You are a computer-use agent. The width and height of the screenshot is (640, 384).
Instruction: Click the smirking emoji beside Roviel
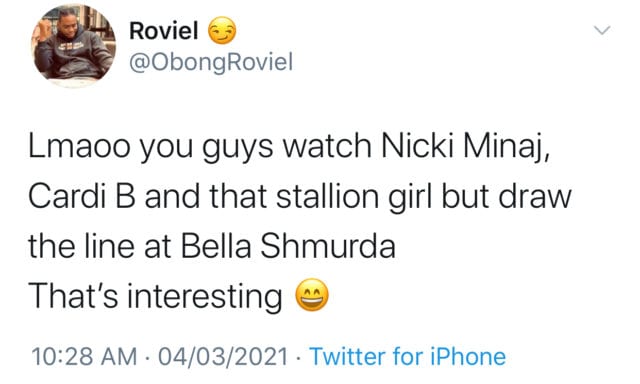222,31
